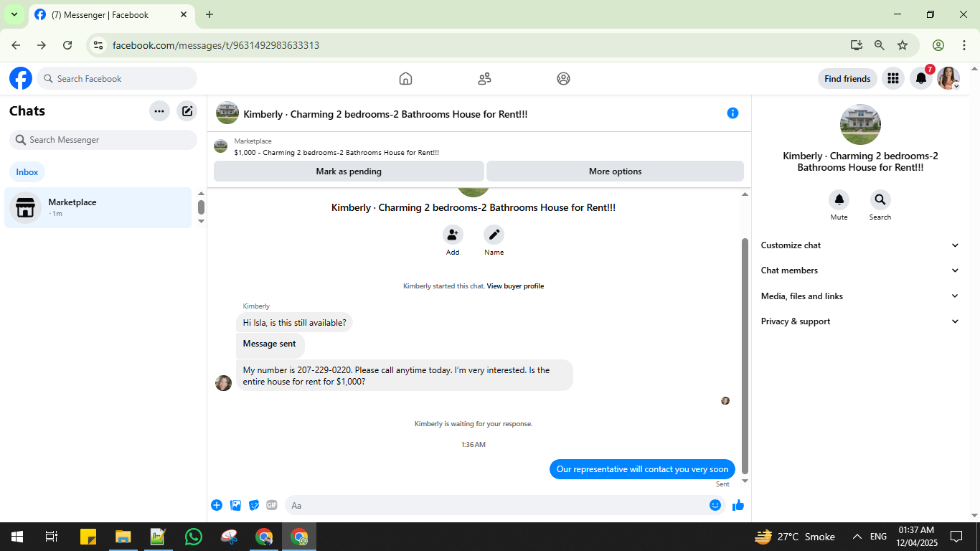Open Chrome zoom magnifier icon in address bar

pos(880,45)
